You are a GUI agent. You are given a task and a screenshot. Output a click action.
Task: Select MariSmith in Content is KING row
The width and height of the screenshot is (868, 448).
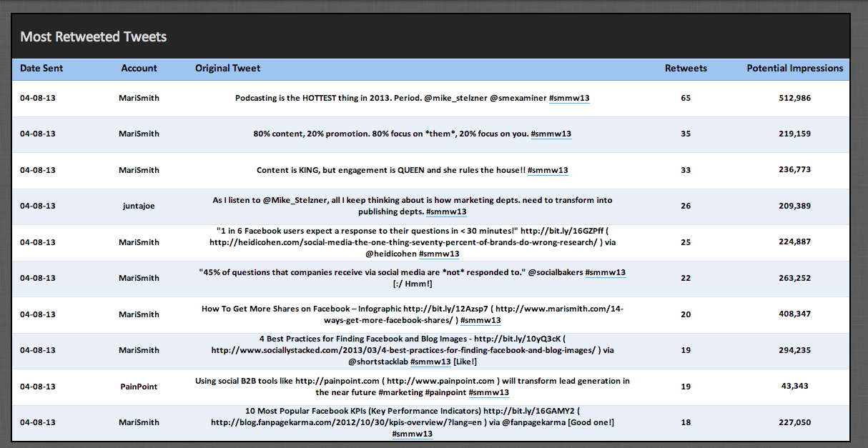(139, 170)
